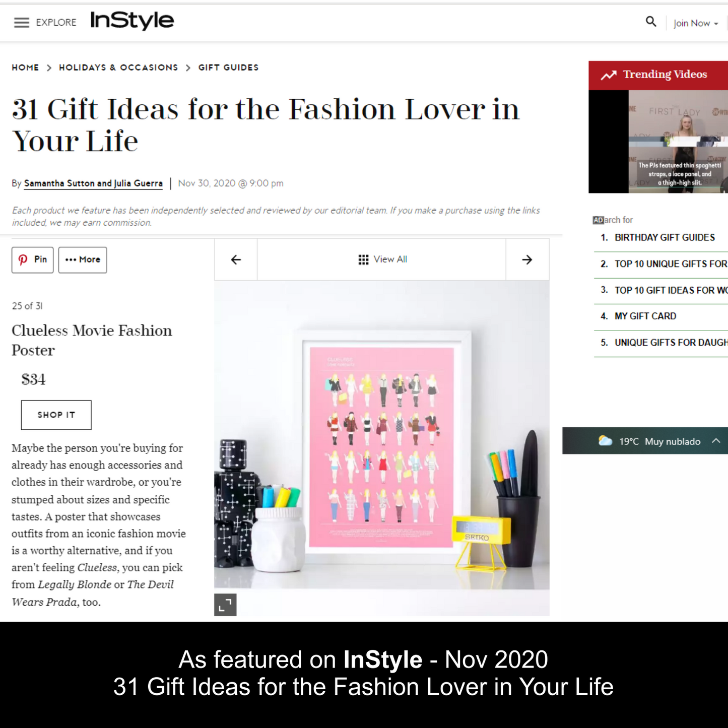This screenshot has width=728, height=728.
Task: Click the search magnifier icon
Action: pyautogui.click(x=651, y=22)
